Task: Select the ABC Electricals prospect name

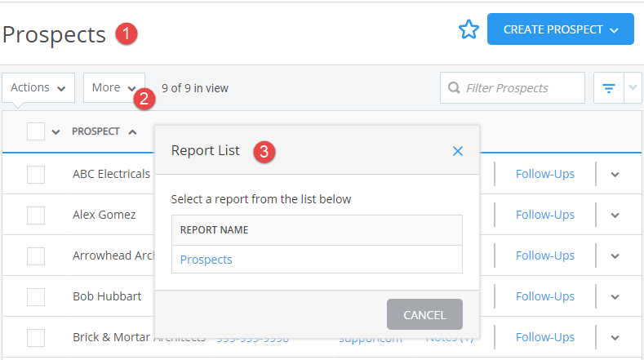Action: pos(111,174)
